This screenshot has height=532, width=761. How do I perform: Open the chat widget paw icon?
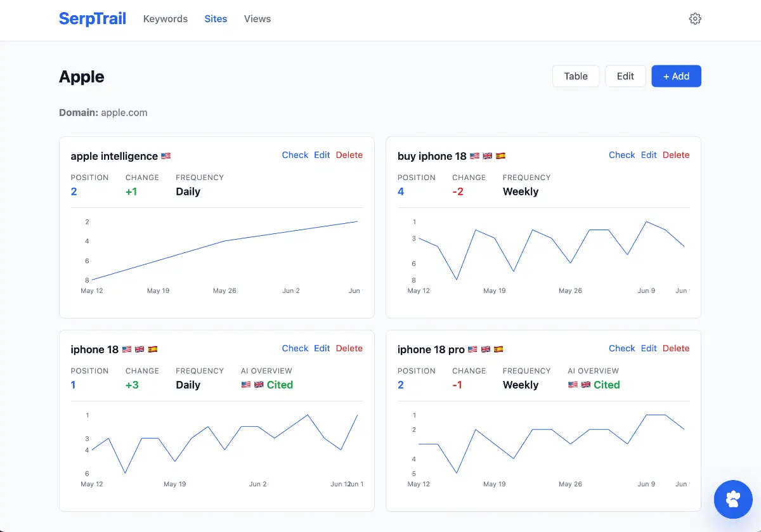(x=733, y=500)
